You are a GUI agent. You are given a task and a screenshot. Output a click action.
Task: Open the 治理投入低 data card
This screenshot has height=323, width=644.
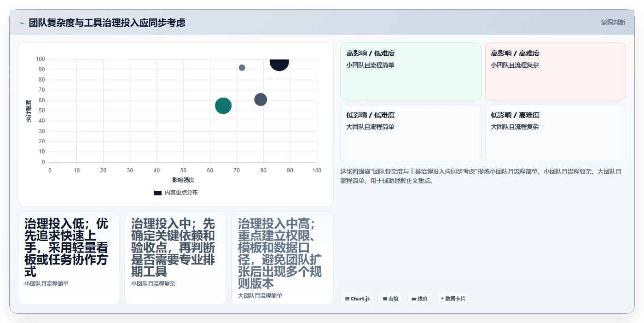point(69,258)
